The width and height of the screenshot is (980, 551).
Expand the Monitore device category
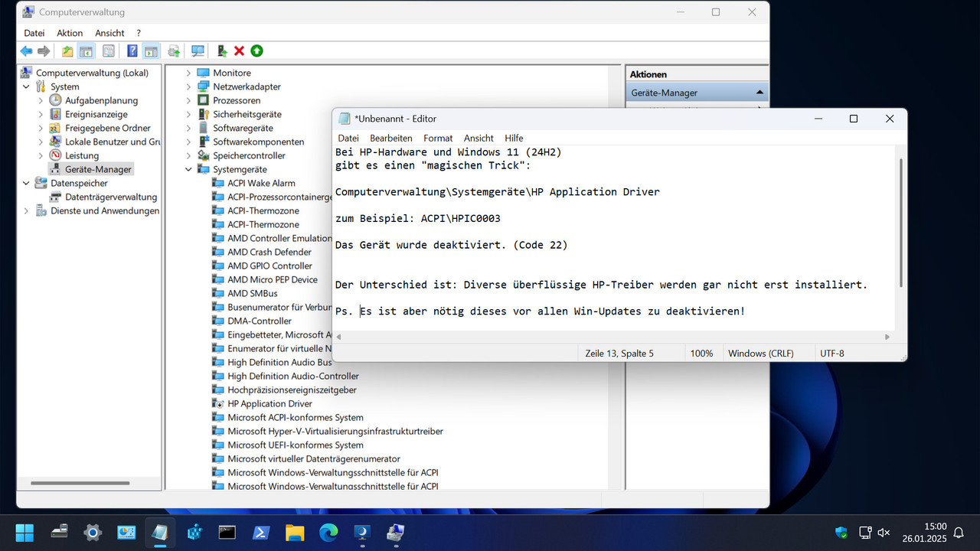pos(188,73)
